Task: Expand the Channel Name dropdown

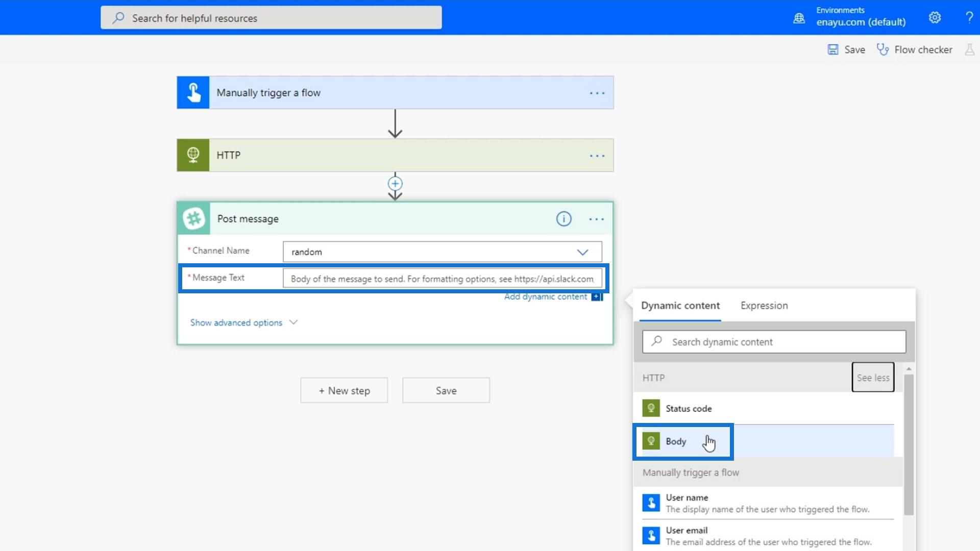Action: click(582, 252)
